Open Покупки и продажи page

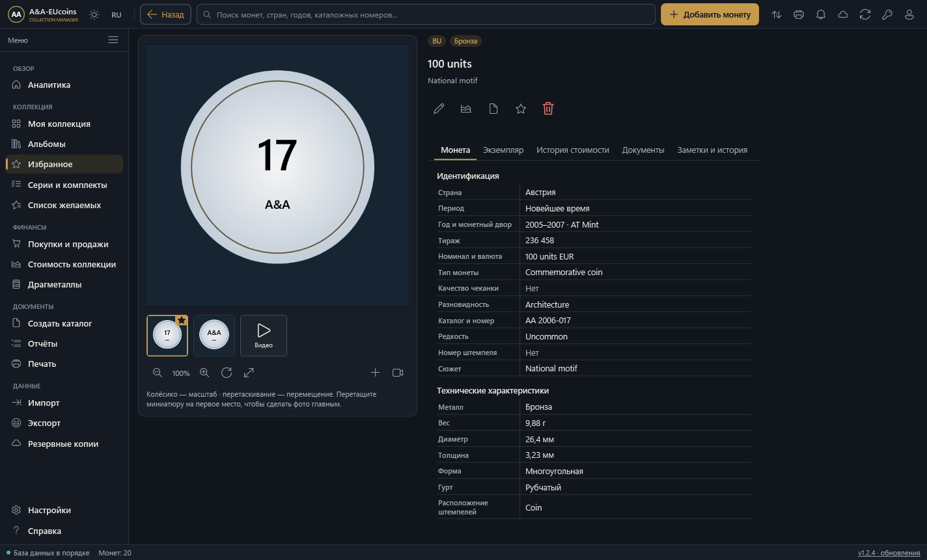click(x=64, y=244)
